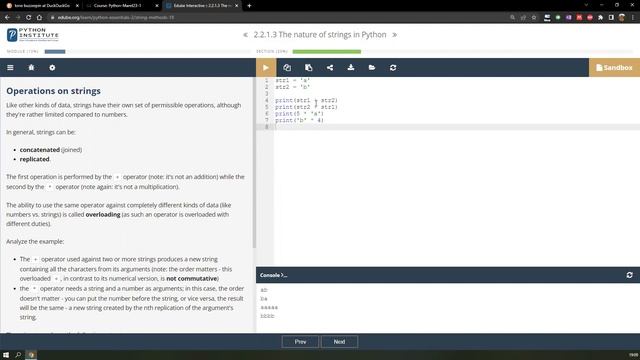Reset the editor with the refresh icon
This screenshot has height=360, width=640.
pos(393,68)
